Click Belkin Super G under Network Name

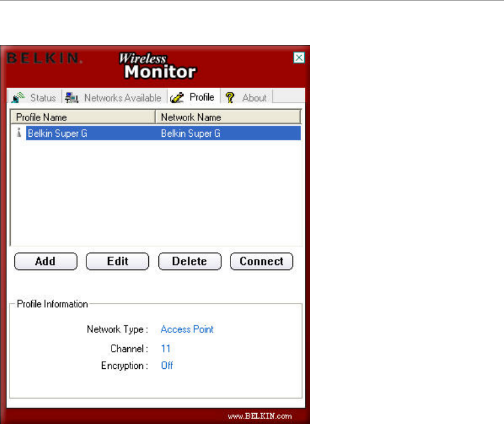point(191,133)
